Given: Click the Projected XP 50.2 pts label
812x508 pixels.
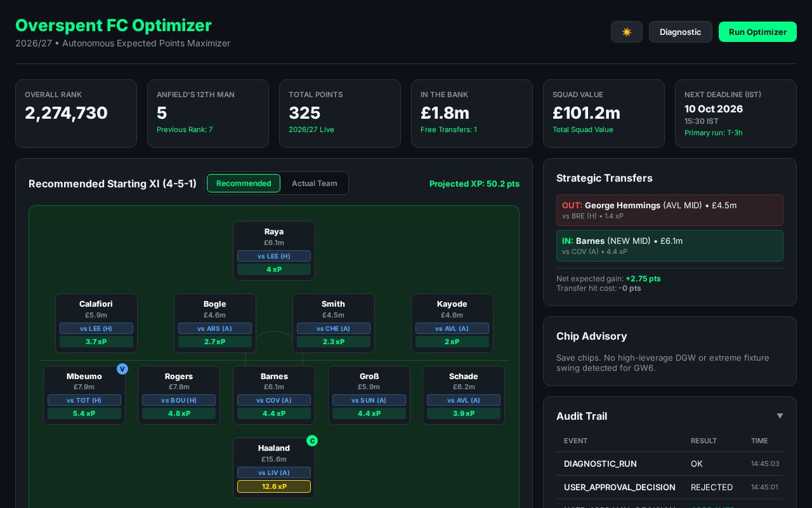Looking at the screenshot, I should click(x=475, y=184).
